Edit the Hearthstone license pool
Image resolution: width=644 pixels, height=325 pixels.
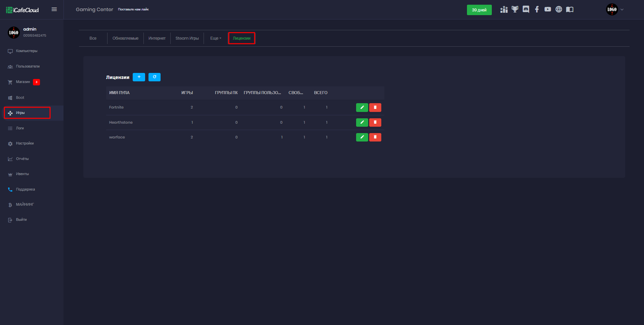[362, 122]
